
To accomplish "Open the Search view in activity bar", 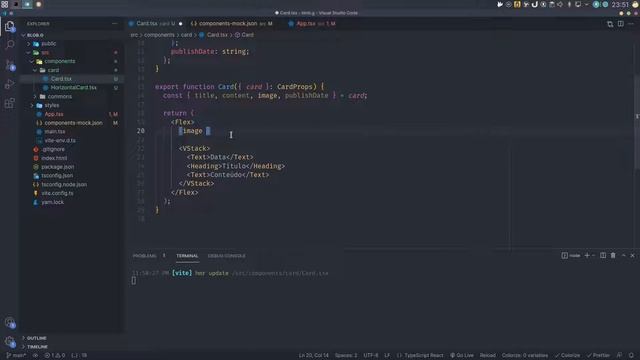I will tap(10, 44).
